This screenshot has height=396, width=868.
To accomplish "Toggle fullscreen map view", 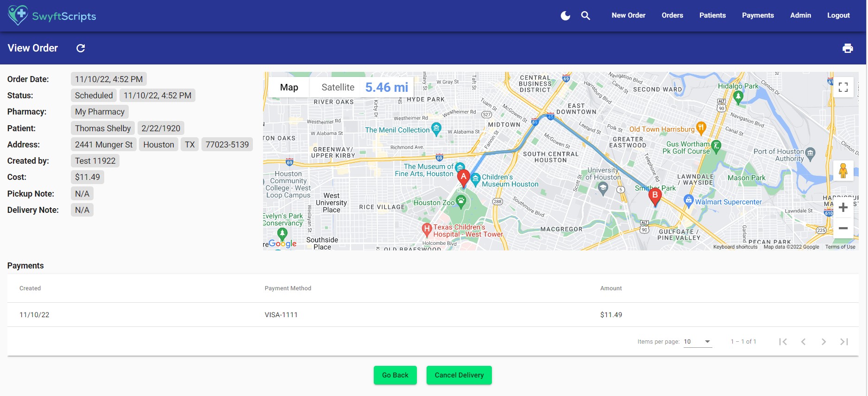I will pyautogui.click(x=843, y=87).
